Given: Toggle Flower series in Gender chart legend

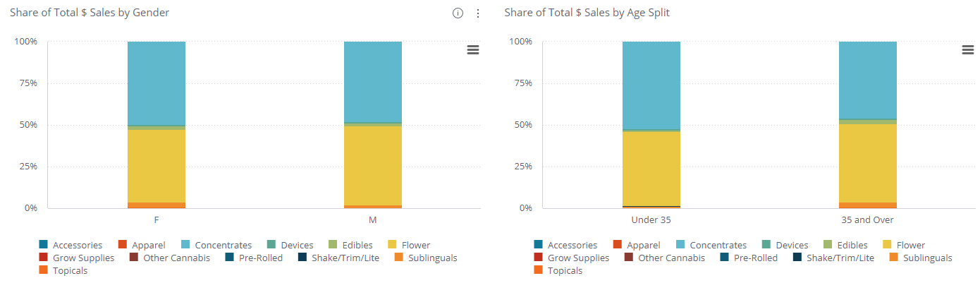Looking at the screenshot, I should point(415,246).
